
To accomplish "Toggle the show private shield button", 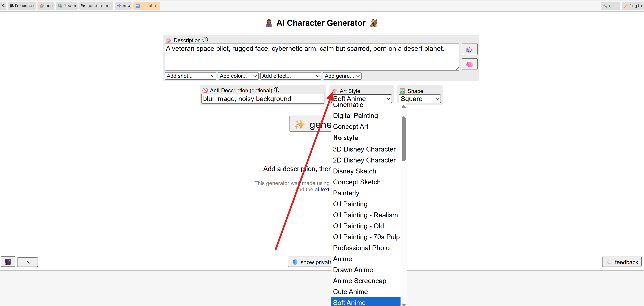I will click(x=310, y=262).
